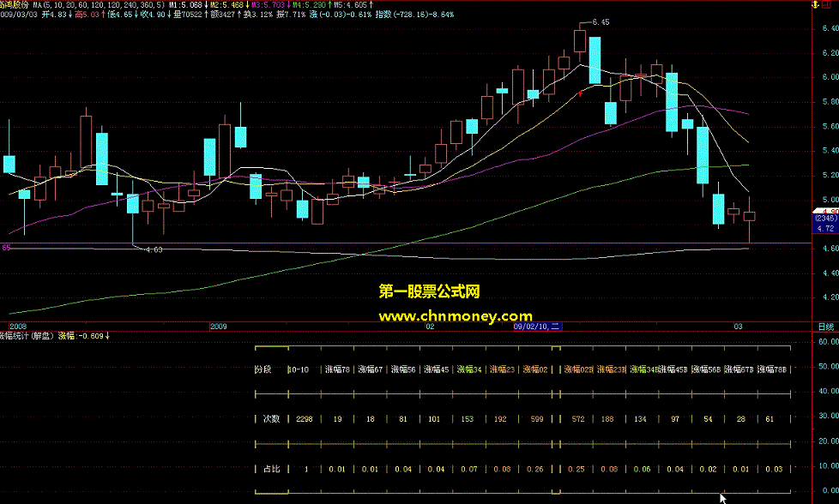Screen dimensions: 839x504
Task: Click the 低4.65 low price value
Action: click(120, 15)
